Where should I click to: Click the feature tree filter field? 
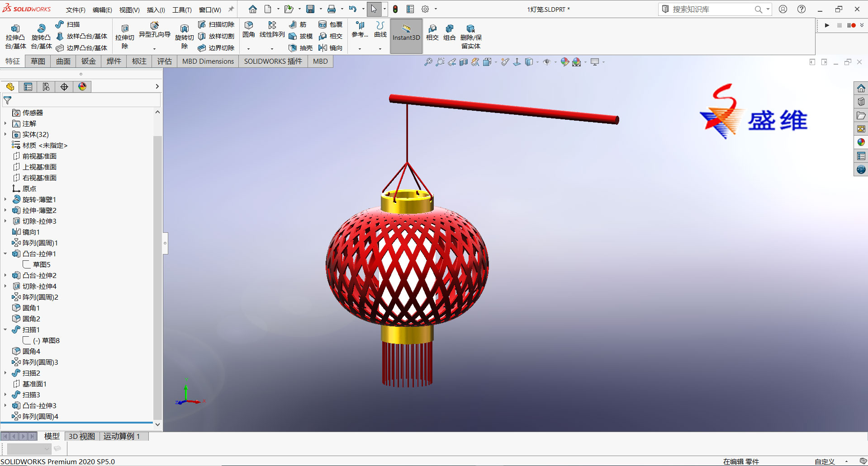point(81,100)
